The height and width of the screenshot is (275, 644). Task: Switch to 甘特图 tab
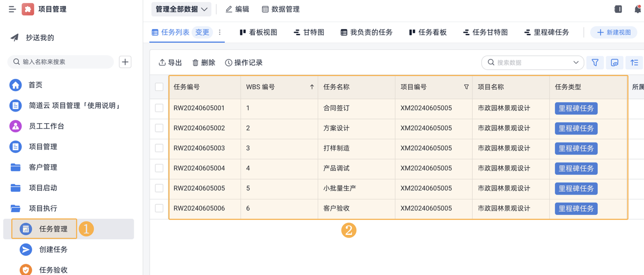click(309, 32)
